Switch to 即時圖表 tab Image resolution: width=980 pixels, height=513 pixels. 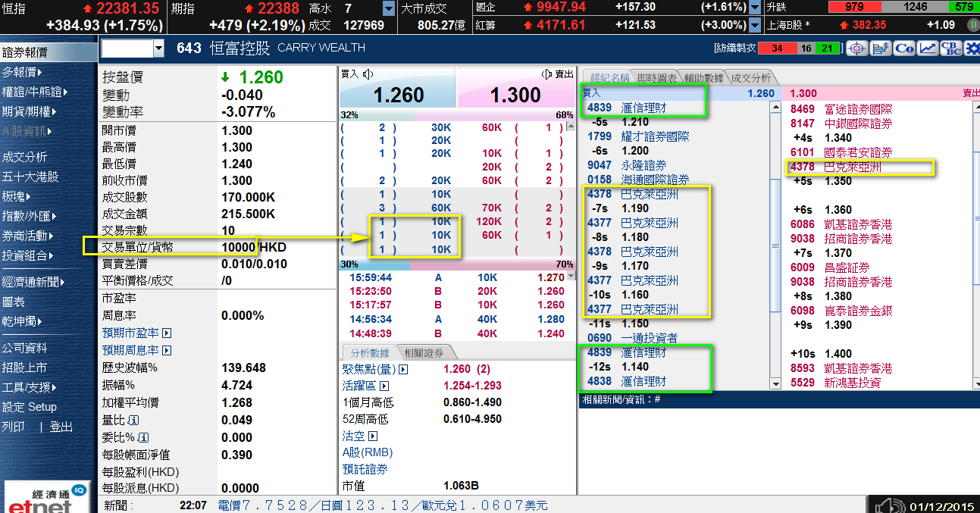[657, 78]
